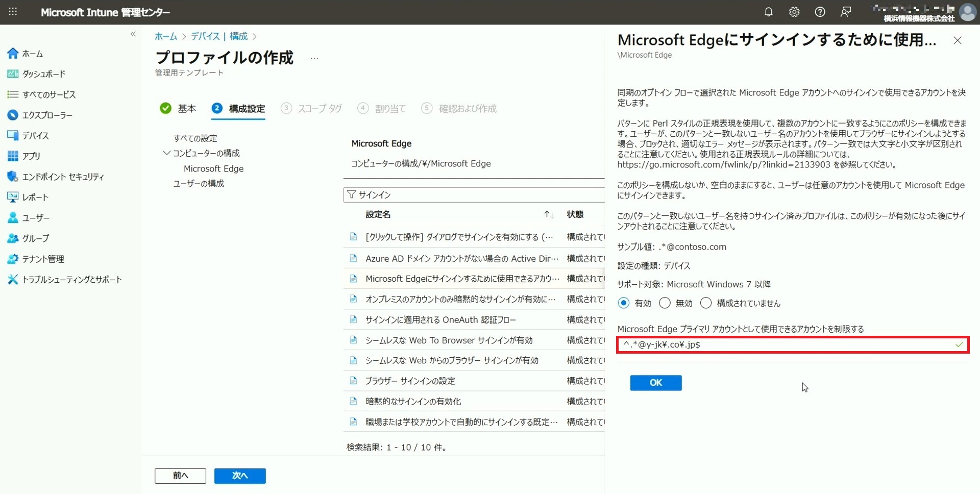Image resolution: width=980 pixels, height=494 pixels.
Task: Click the help question mark icon
Action: click(x=820, y=12)
